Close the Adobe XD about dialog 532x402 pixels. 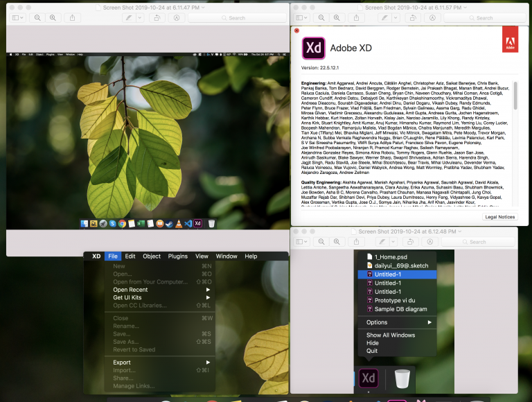tap(297, 30)
